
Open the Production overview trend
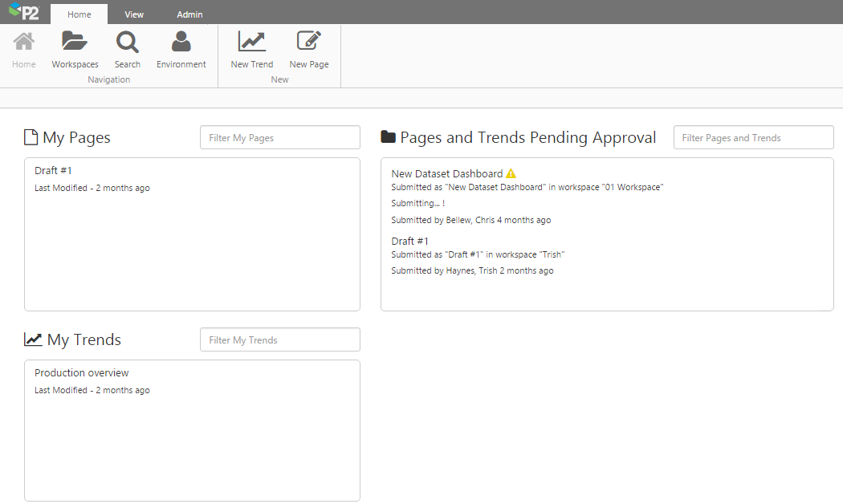pos(81,373)
